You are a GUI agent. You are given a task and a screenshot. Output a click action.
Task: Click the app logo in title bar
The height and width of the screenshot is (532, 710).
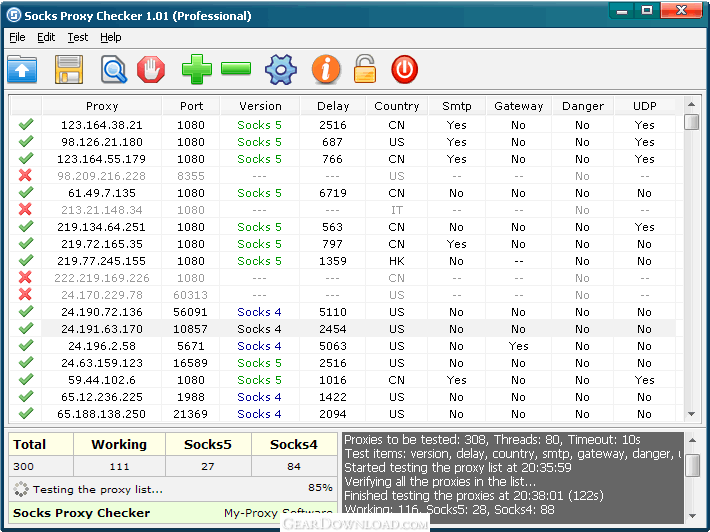[14, 15]
